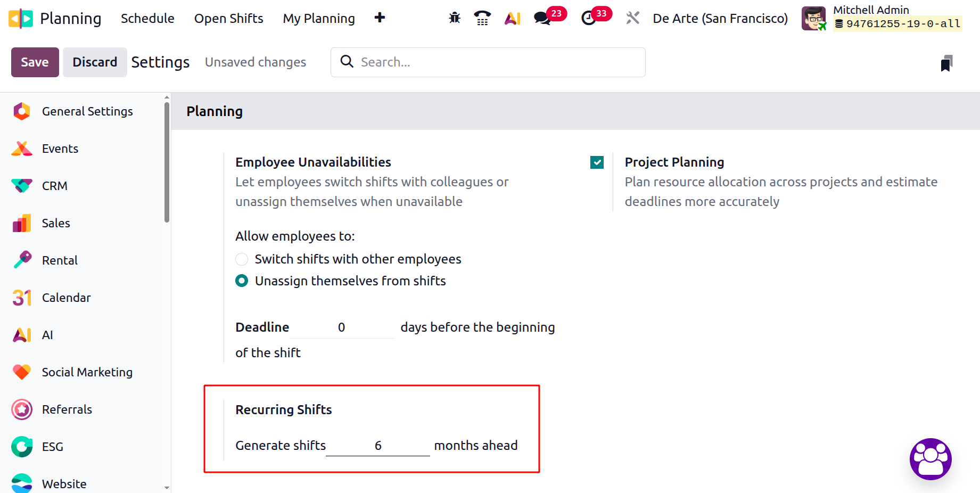This screenshot has width=980, height=493.
Task: Open activities clock with 33 badge
Action: point(589,18)
